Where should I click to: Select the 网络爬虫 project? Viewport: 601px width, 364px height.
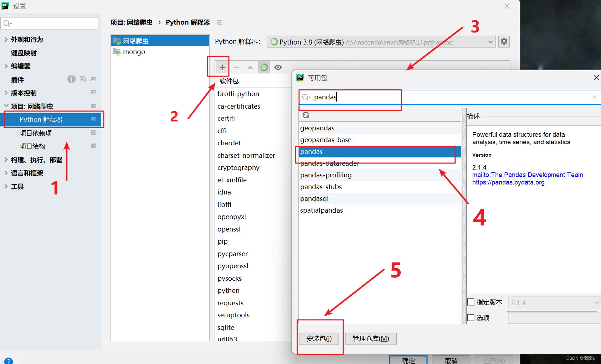(160, 41)
